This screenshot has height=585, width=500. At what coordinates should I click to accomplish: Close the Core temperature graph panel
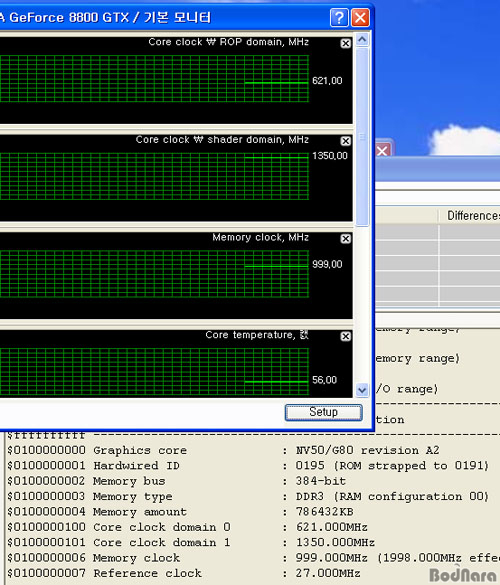346,337
